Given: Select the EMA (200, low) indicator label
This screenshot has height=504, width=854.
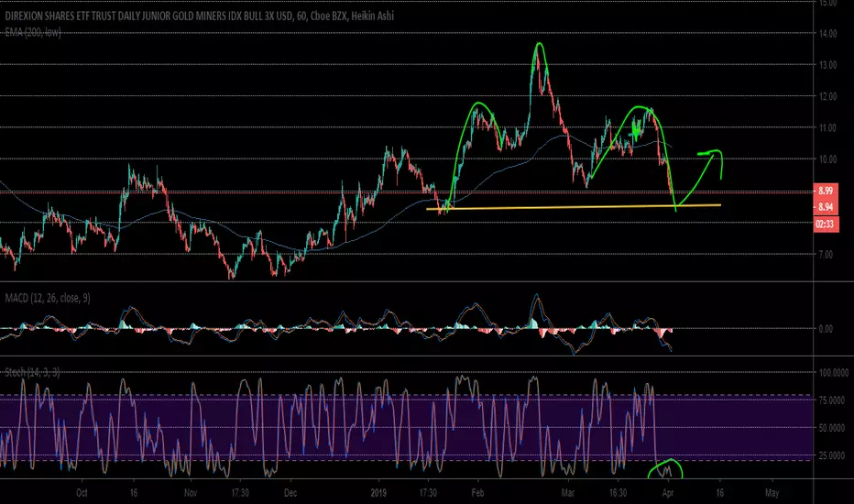Looking at the screenshot, I should point(33,33).
